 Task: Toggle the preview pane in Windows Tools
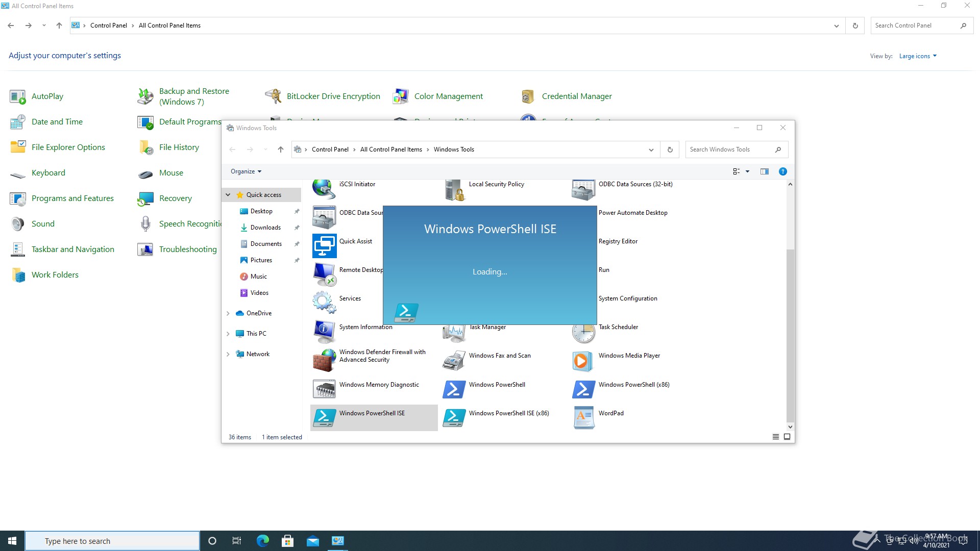tap(764, 171)
